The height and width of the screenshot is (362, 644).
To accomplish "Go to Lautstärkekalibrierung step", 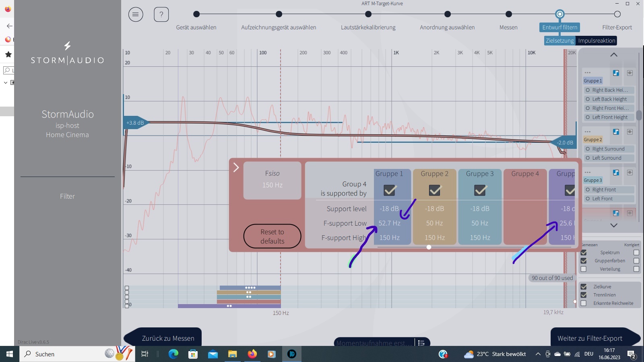I will click(x=368, y=14).
